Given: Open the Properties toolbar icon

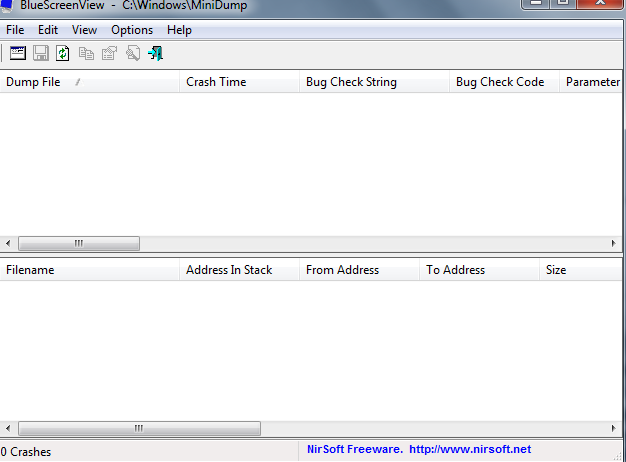Looking at the screenshot, I should [x=109, y=53].
